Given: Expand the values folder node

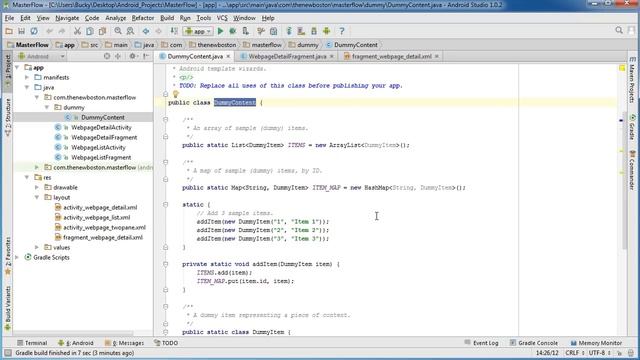Looking at the screenshot, I should pyautogui.click(x=37, y=247).
